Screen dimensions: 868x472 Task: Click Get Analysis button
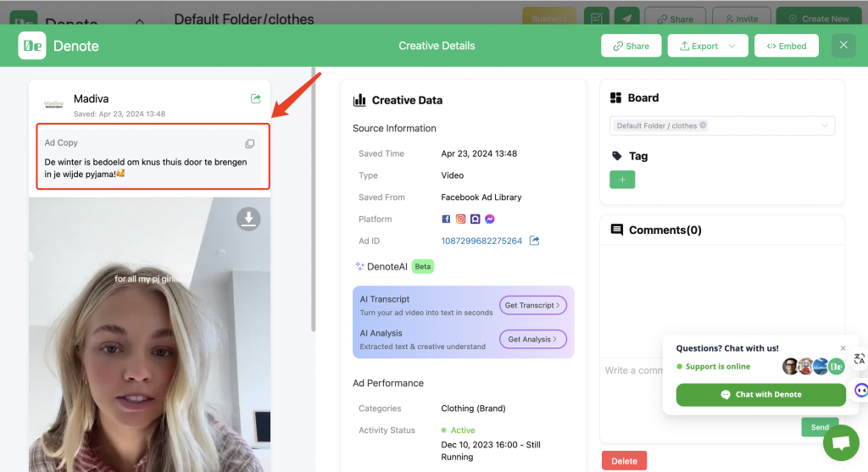tap(532, 339)
